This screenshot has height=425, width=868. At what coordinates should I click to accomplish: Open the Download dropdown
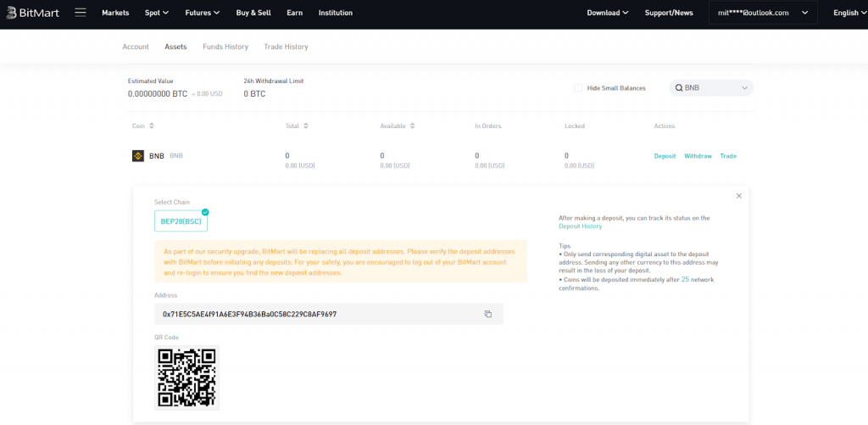click(x=608, y=13)
